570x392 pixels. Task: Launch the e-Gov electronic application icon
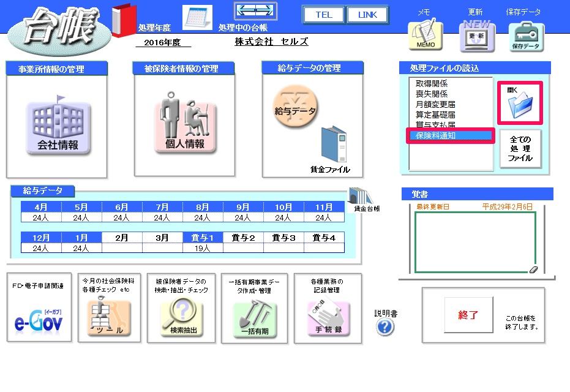click(x=39, y=318)
